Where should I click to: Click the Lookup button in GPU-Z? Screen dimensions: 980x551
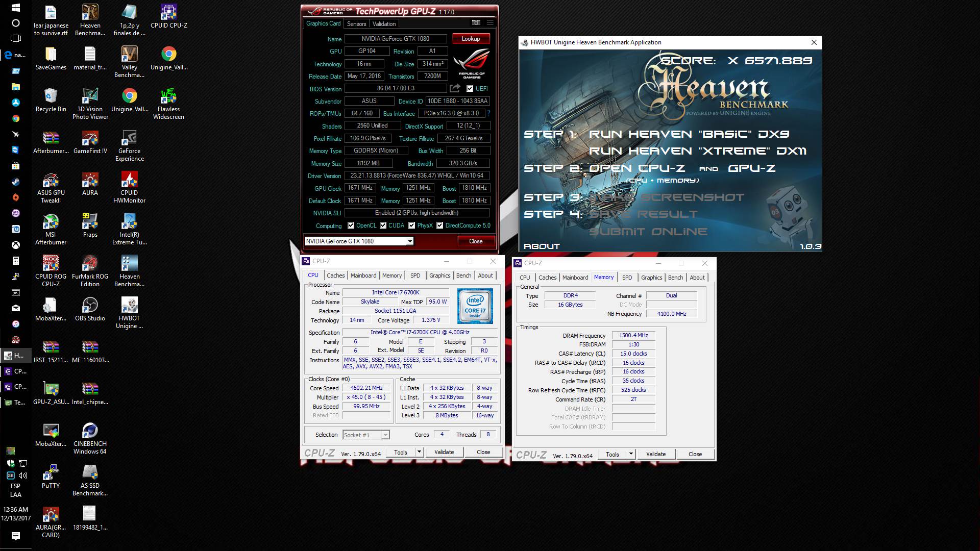(x=471, y=39)
